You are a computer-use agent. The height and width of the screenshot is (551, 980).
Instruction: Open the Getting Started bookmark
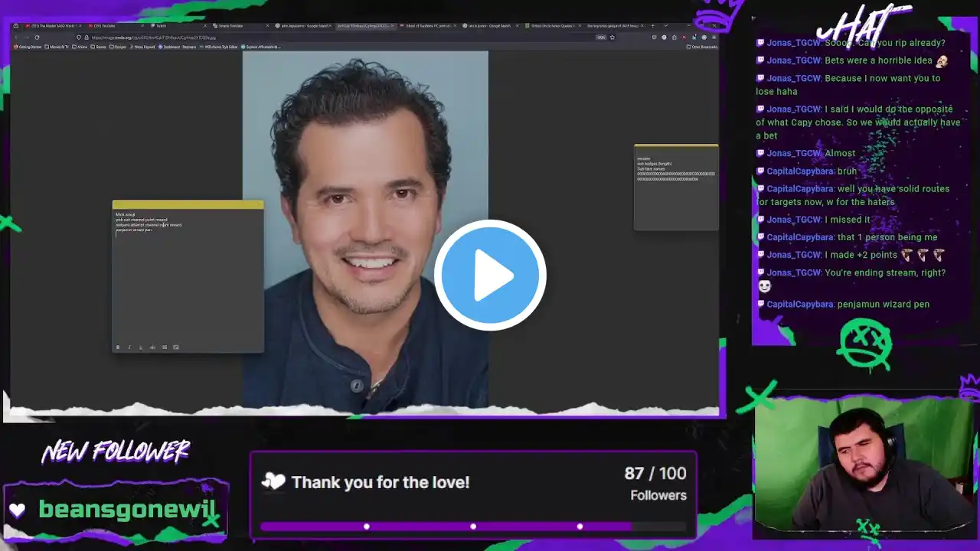pyautogui.click(x=29, y=47)
